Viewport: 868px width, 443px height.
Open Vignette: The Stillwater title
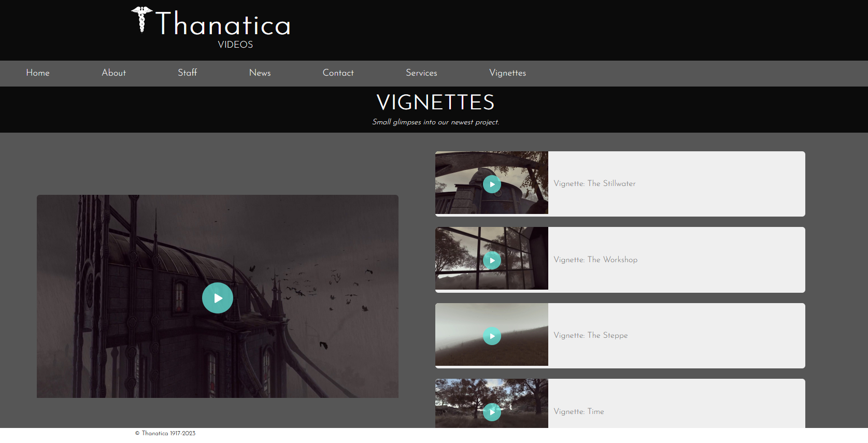(x=594, y=183)
